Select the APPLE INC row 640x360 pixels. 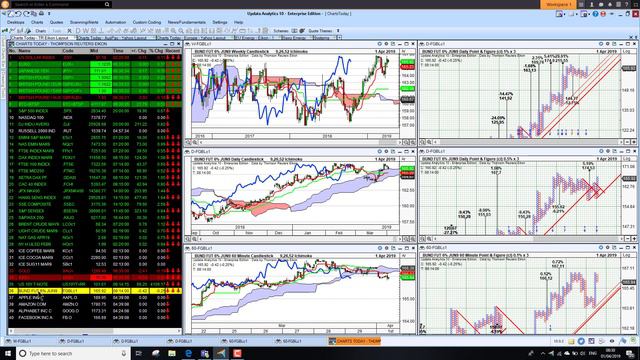tap(95, 298)
